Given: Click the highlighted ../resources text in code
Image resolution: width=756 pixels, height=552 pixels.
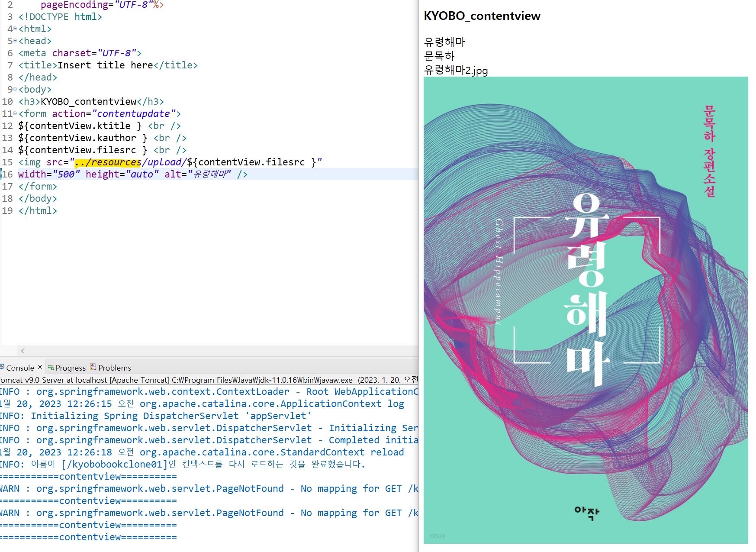Looking at the screenshot, I should [x=108, y=162].
